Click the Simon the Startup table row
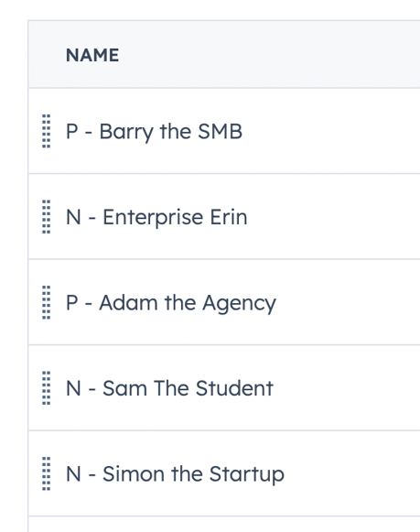 224,473
